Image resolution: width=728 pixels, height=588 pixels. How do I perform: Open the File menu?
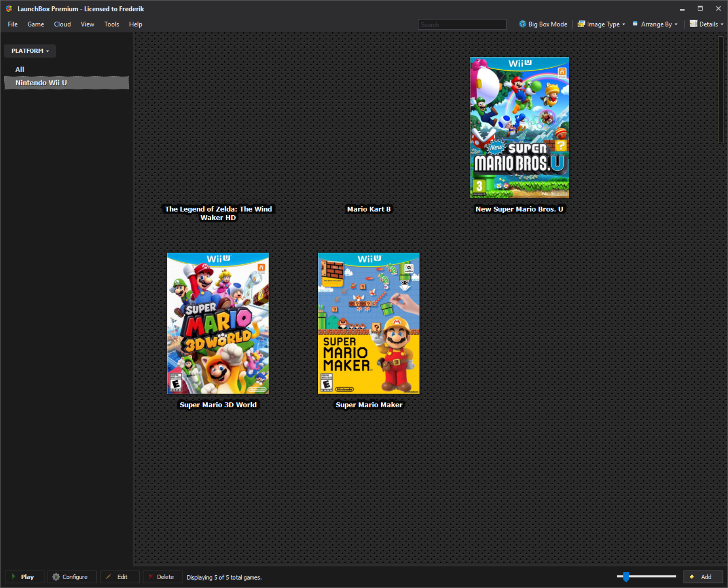pos(13,24)
